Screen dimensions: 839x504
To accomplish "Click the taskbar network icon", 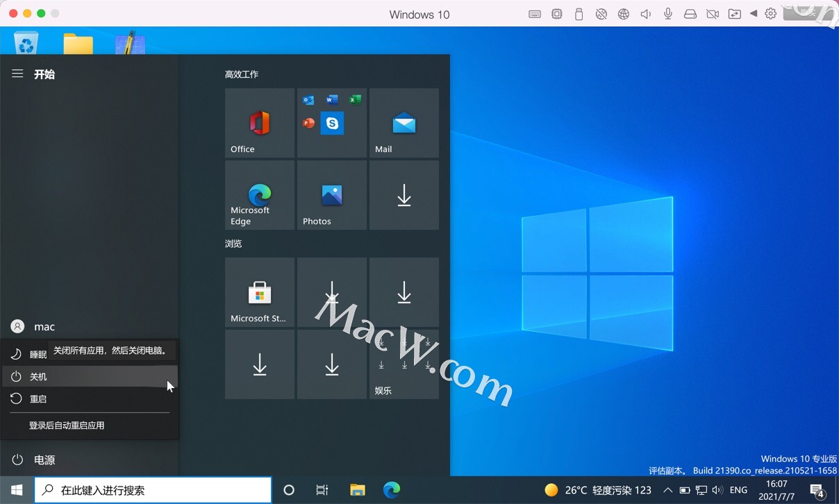I will point(701,490).
